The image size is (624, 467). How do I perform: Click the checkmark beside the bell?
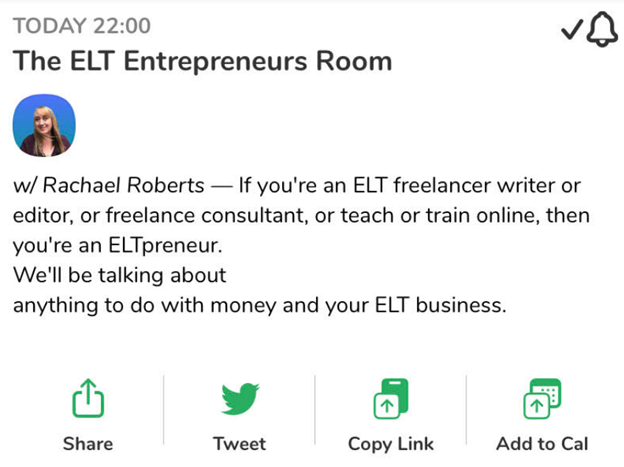coord(573,32)
